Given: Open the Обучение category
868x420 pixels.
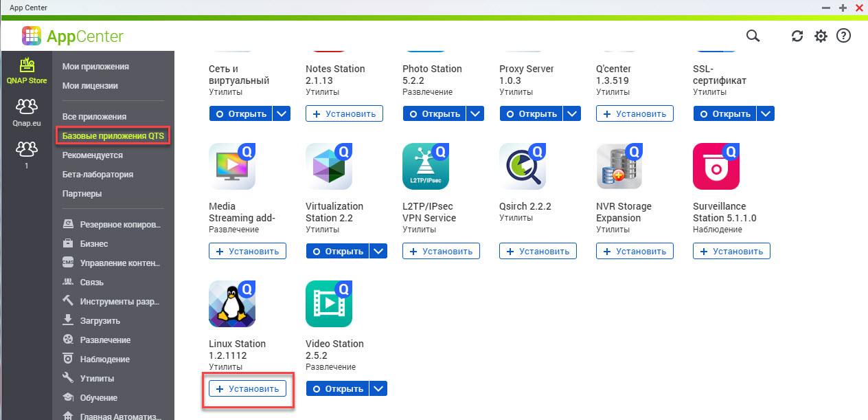Looking at the screenshot, I should (89, 397).
